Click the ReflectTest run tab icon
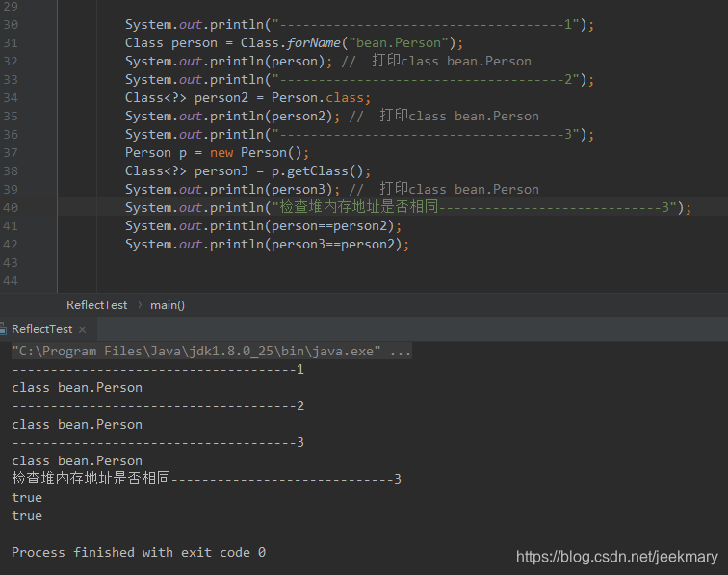Viewport: 728px width, 575px height. click(3, 329)
